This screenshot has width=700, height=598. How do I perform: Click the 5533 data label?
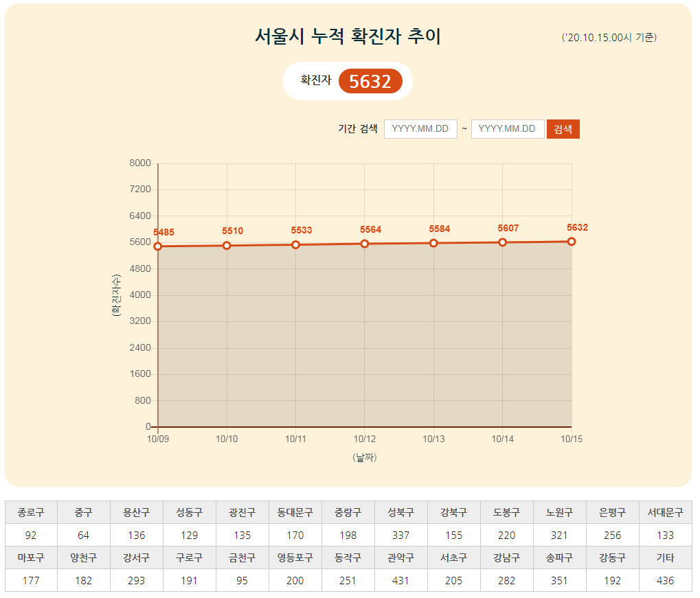302,230
